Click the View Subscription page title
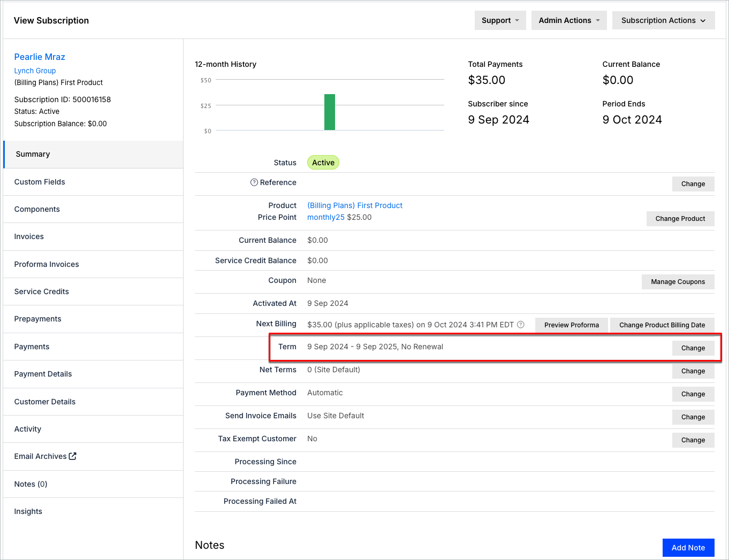Viewport: 729px width, 560px height. [x=51, y=20]
